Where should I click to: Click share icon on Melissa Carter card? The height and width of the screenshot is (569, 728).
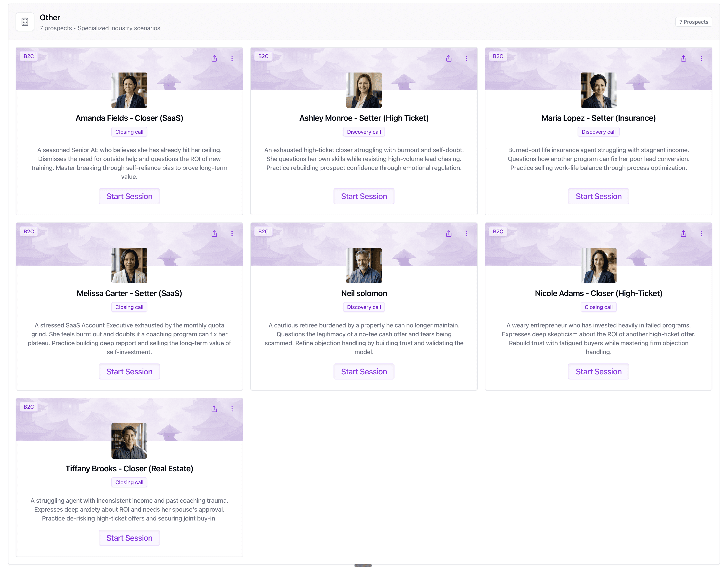point(214,234)
